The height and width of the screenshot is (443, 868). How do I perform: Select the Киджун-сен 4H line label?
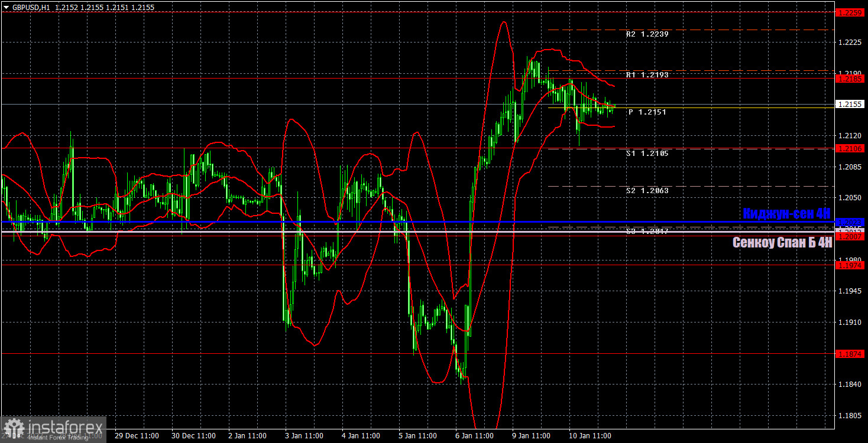click(x=786, y=213)
